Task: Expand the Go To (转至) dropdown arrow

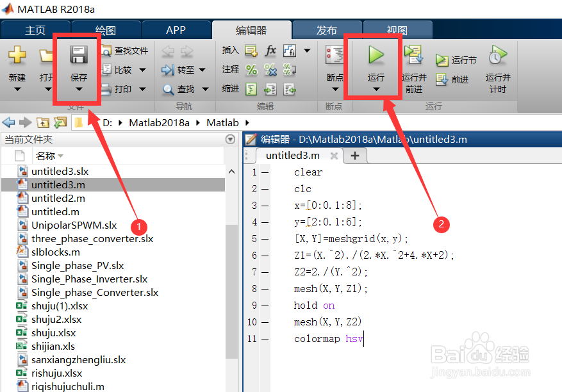Action: point(202,70)
